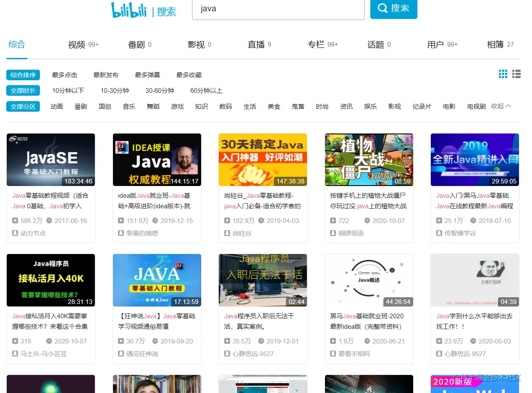Screen dimensions: 532x393
Task: Open the 番剧 tab
Action: (x=139, y=45)
